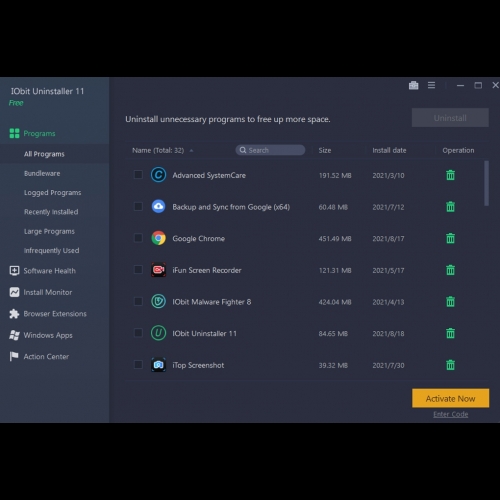View Large Programs list
The width and height of the screenshot is (500, 500).
pos(49,231)
